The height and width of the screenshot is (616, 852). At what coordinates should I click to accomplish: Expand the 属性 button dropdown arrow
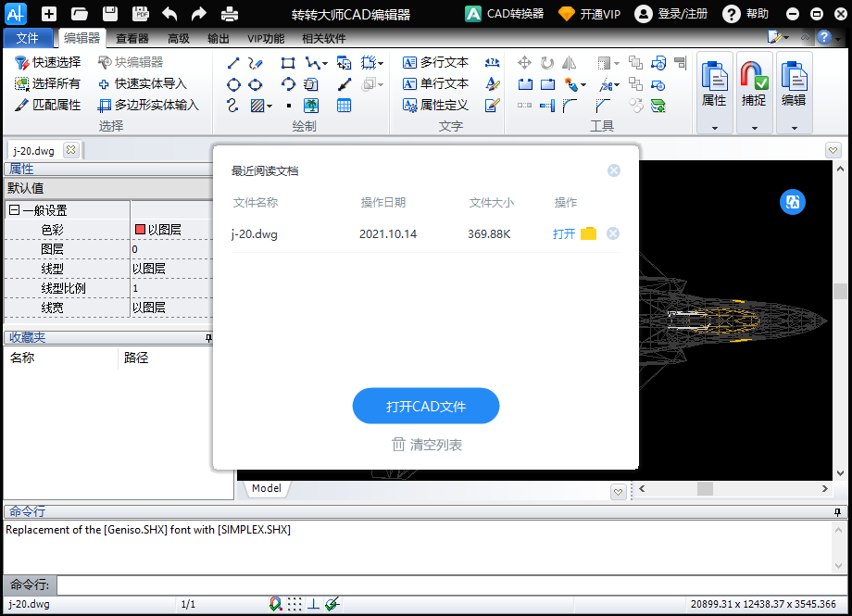click(714, 128)
